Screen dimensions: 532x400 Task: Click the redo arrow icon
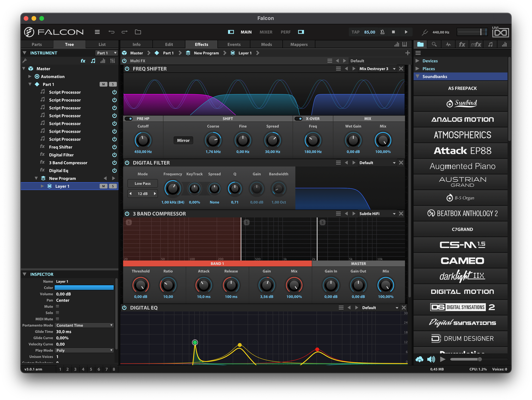pos(125,32)
